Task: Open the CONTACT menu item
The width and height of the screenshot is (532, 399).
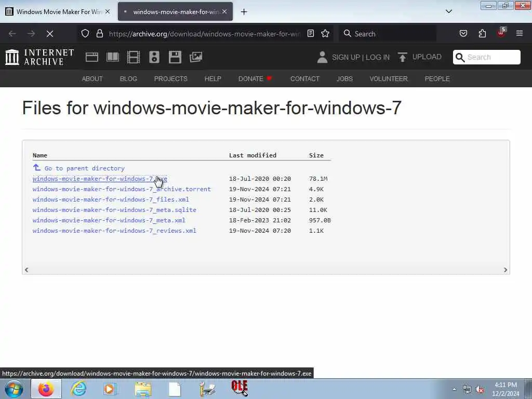Action: [x=305, y=79]
